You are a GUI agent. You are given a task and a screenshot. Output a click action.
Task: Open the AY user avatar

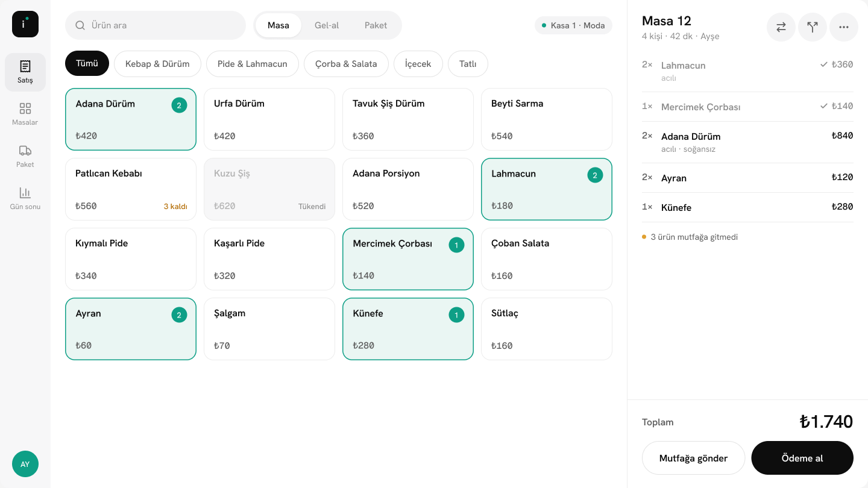tap(25, 464)
